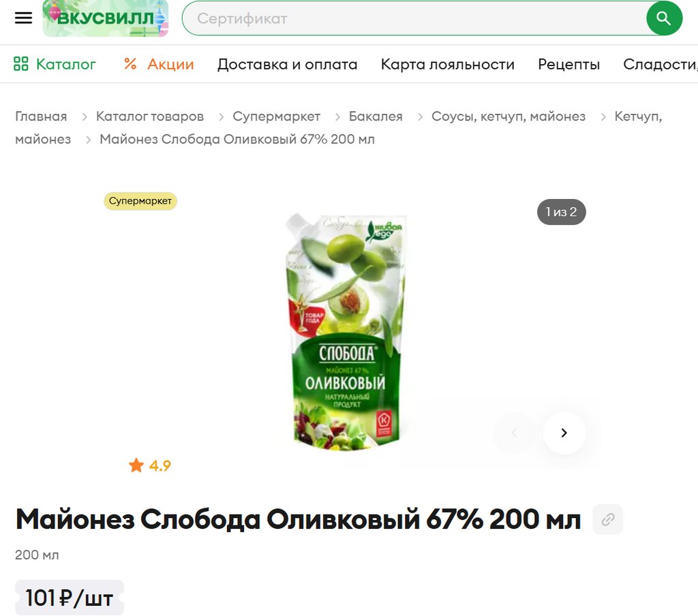Open Соусы, кетчуп, майонез breadcrumb
698x616 pixels.
point(508,117)
